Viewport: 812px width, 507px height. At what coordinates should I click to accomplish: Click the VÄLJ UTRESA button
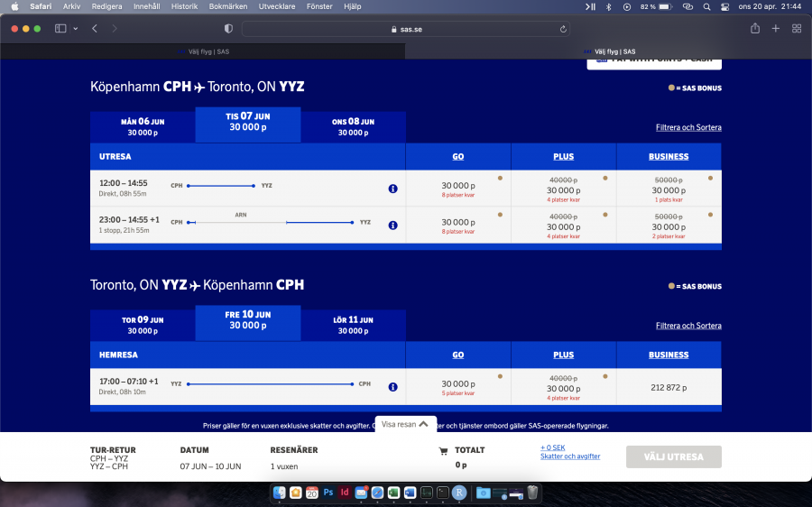(673, 456)
